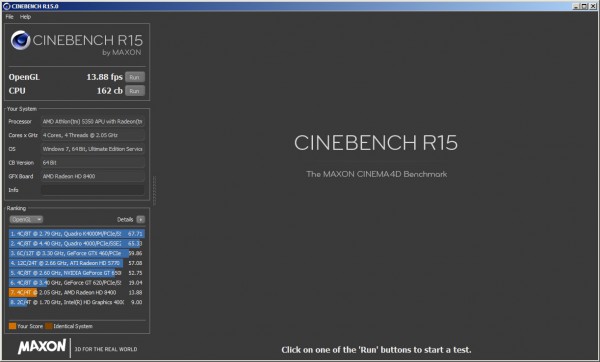600x362 pixels.
Task: Click the 13.88 fps OpenGL score
Action: click(104, 77)
